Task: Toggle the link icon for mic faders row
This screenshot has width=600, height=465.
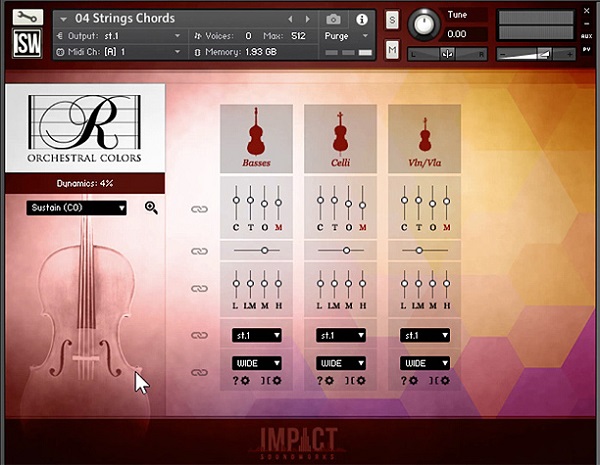Action: [x=199, y=209]
